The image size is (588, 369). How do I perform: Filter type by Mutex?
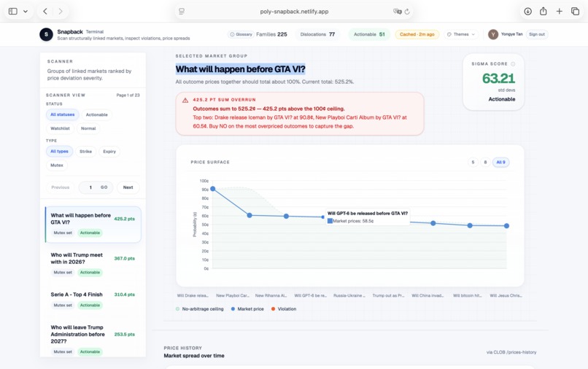tap(57, 165)
